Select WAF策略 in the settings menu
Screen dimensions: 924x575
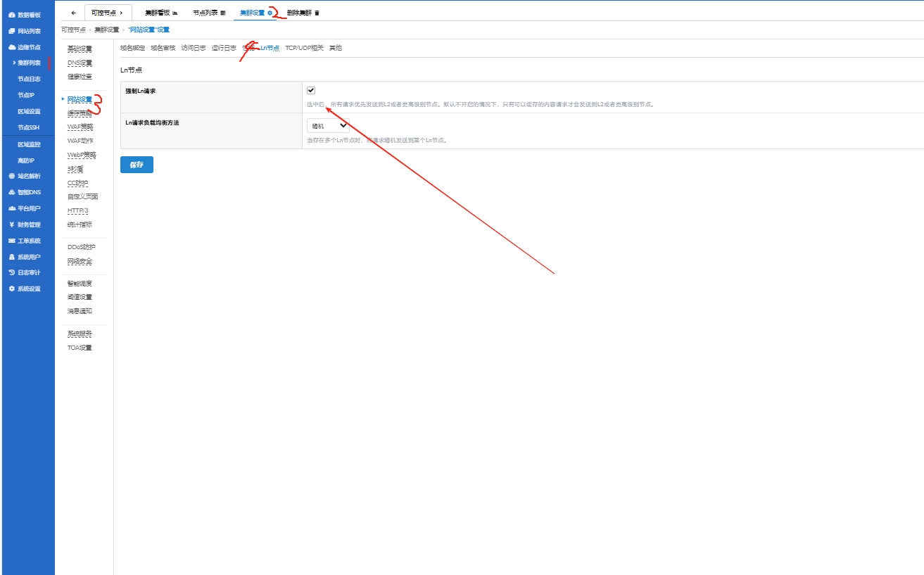pos(80,127)
